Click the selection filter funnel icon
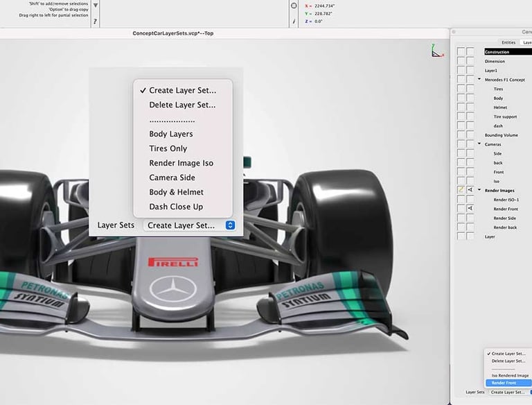This screenshot has height=405, width=532. (x=96, y=6)
